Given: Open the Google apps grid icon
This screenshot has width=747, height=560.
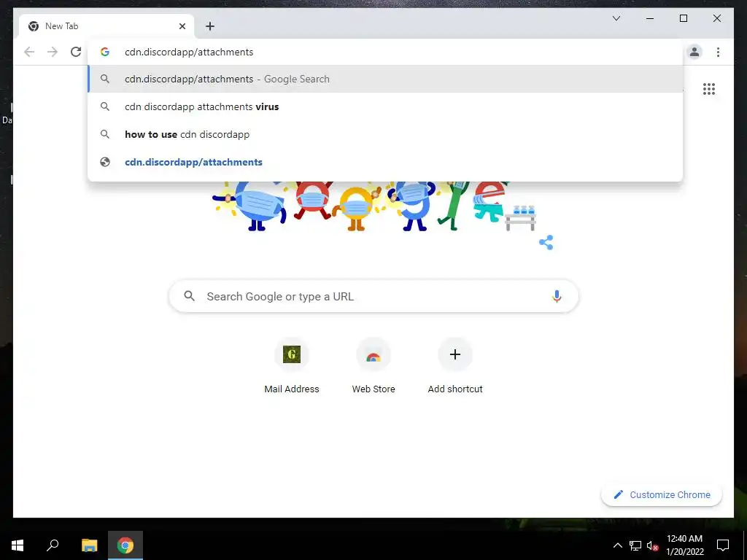Looking at the screenshot, I should [x=709, y=89].
